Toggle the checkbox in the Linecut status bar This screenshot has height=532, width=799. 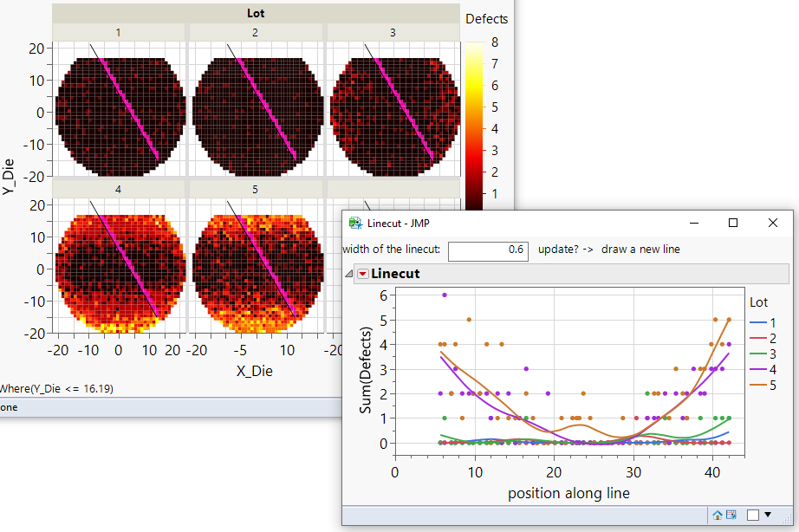click(752, 516)
